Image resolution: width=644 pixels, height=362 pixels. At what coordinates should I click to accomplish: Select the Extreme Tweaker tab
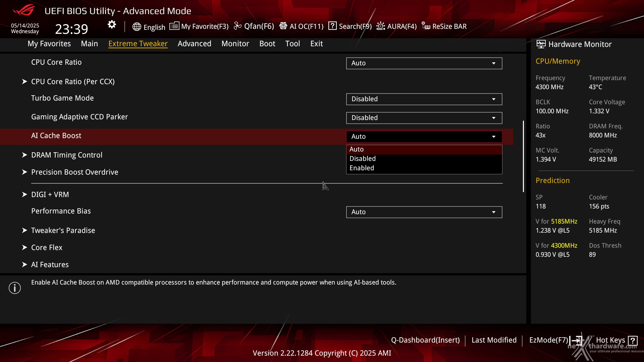tap(138, 44)
